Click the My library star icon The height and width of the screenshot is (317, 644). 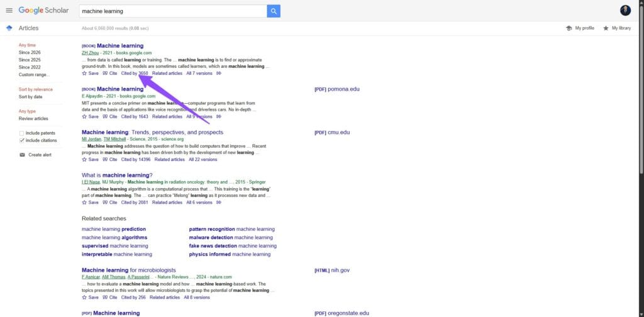coord(606,28)
